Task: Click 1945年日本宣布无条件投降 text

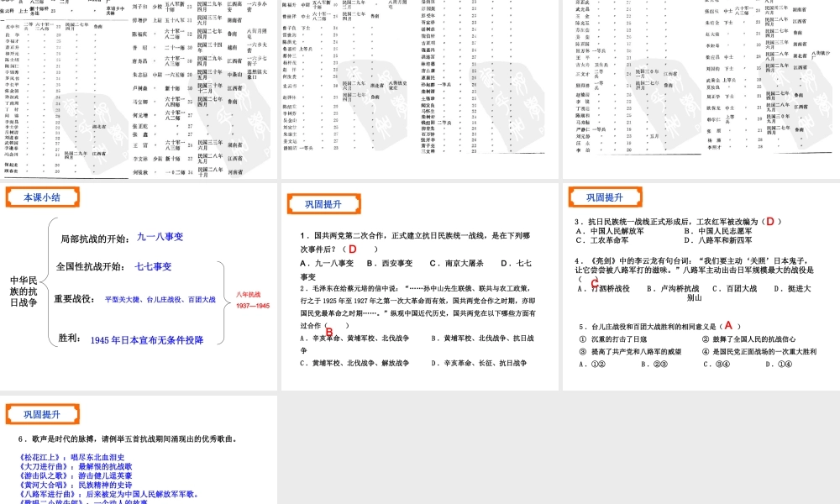Action: click(147, 340)
